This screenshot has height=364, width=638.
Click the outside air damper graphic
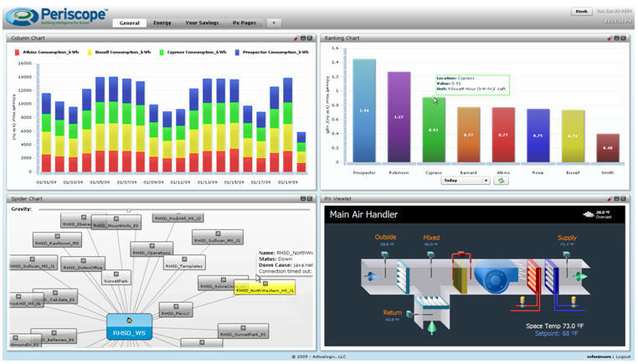[403, 277]
